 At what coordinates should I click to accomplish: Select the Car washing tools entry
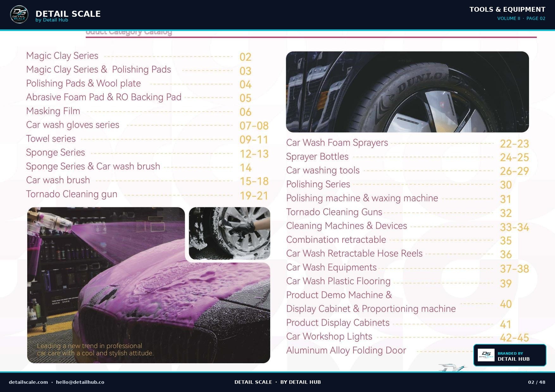tap(323, 170)
